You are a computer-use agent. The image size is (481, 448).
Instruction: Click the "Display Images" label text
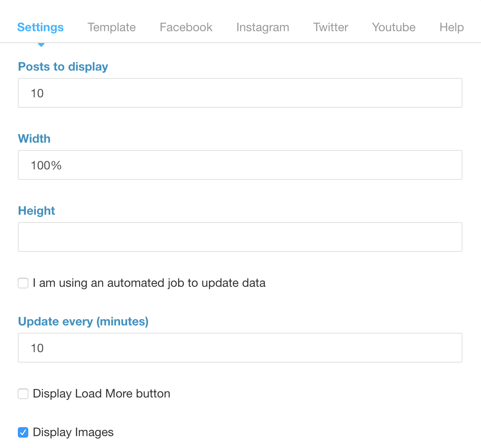coord(73,432)
